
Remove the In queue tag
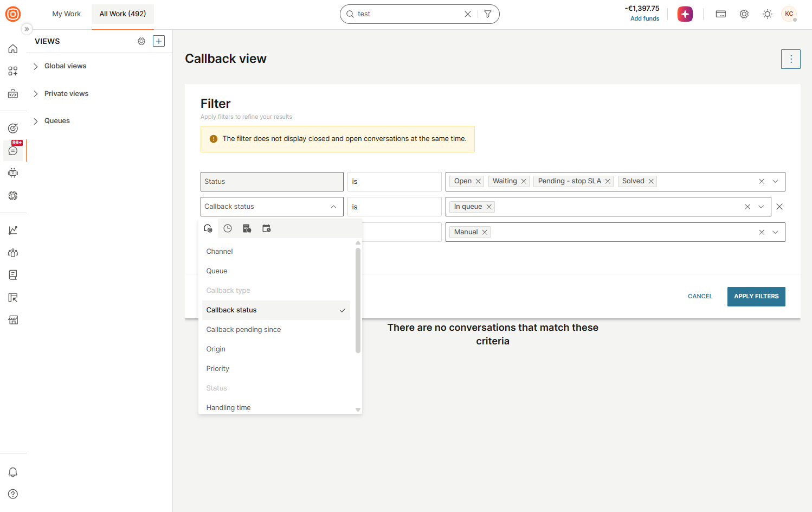coord(489,207)
